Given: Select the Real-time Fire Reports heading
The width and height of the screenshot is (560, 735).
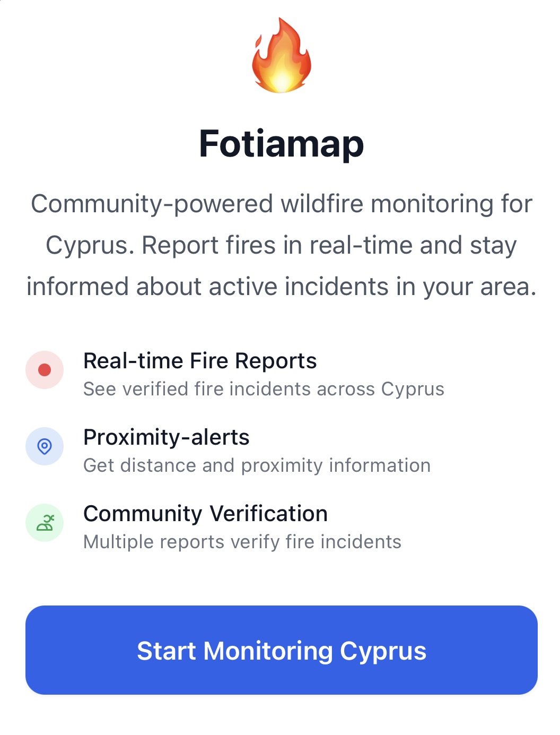Looking at the screenshot, I should point(200,361).
